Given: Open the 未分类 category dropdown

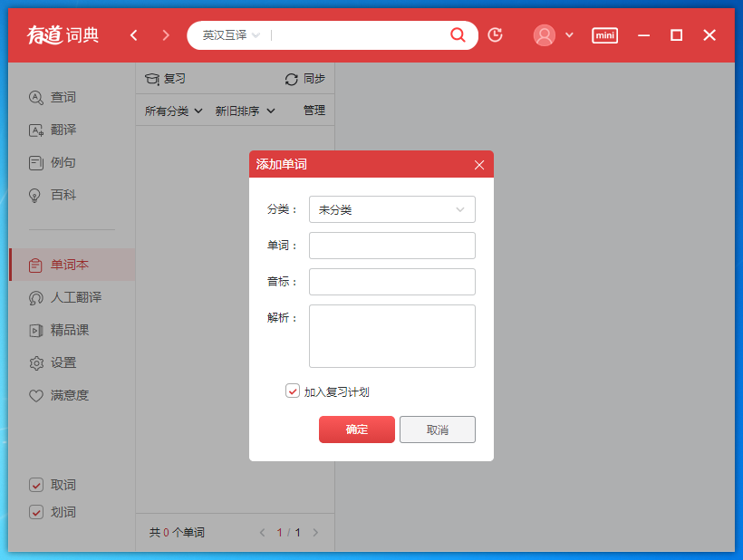Looking at the screenshot, I should (x=391, y=209).
